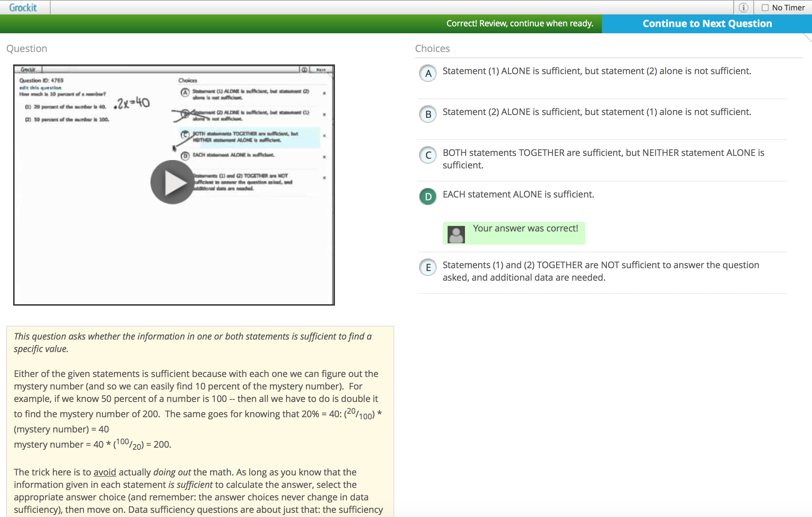Screen dimensions: 812x517
Task: Select answer choice B circle
Action: [x=428, y=114]
